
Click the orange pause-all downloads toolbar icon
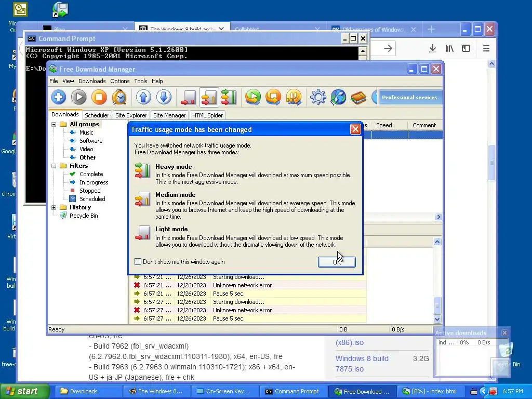[x=294, y=97]
